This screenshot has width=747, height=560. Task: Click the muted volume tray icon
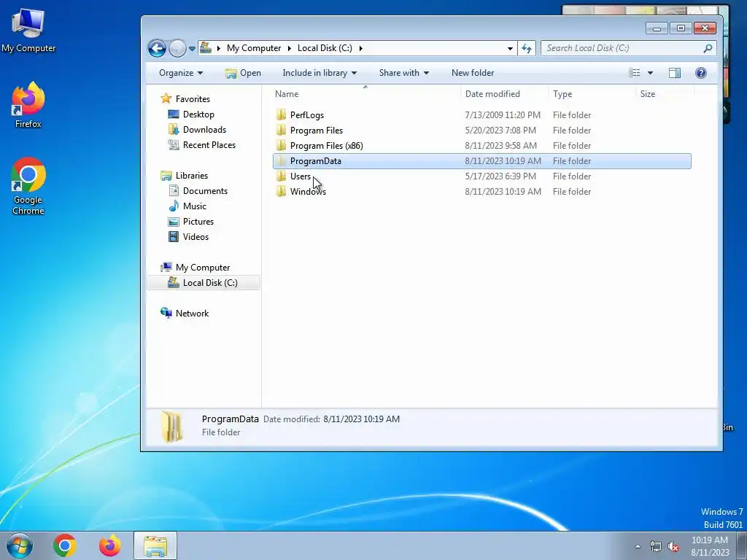pyautogui.click(x=673, y=546)
